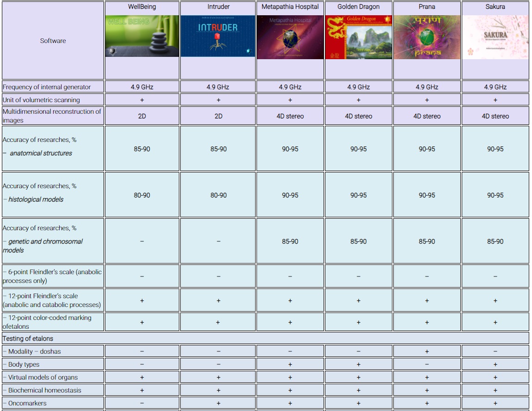
Task: Click WellBeing's plus in 12-point Fleindler's scale row
Action: [x=142, y=301]
